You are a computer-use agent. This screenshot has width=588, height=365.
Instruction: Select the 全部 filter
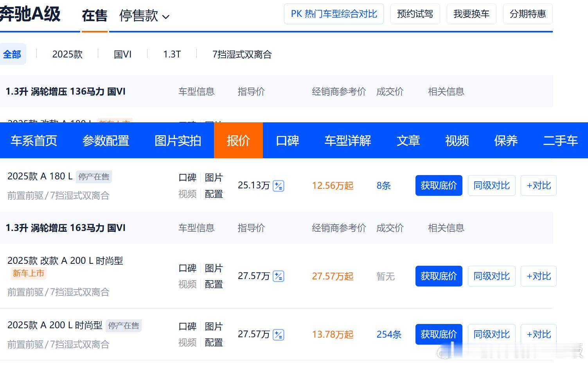click(12, 54)
